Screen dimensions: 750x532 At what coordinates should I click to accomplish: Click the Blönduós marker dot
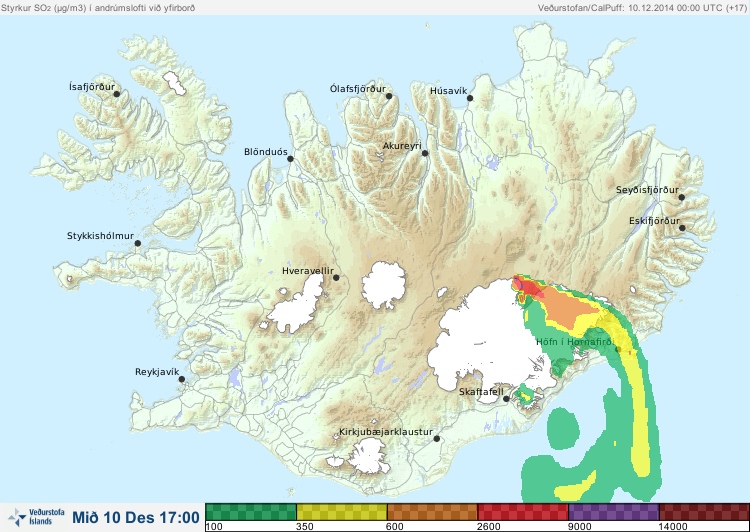coord(290,158)
